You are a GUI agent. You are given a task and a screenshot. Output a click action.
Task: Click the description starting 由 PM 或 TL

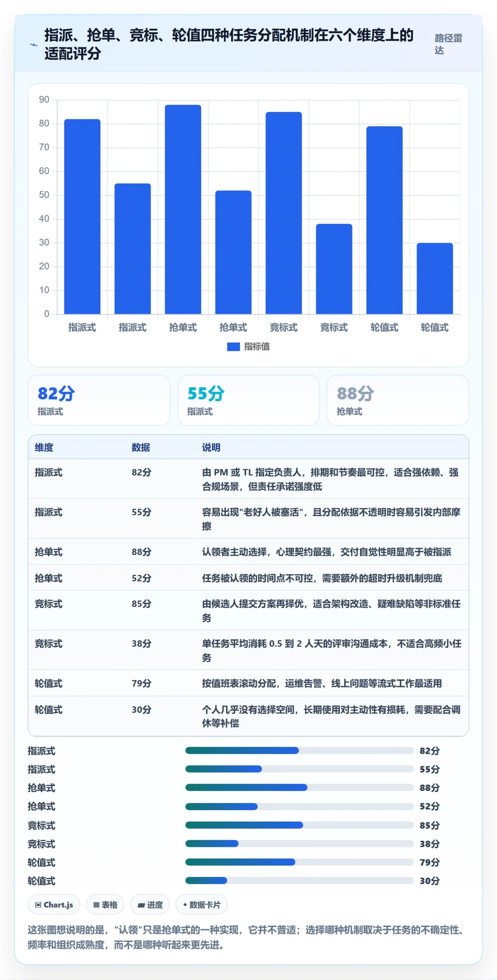pyautogui.click(x=330, y=479)
